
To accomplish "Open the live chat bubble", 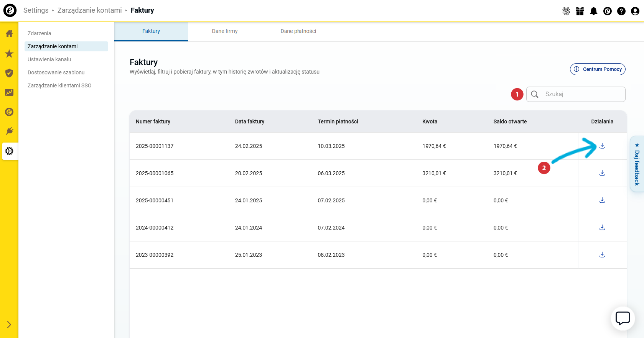I will (623, 318).
